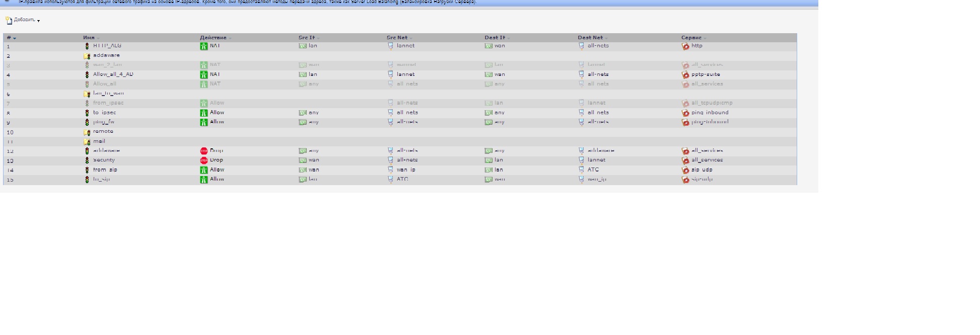Open the disabled from_ipsec rule name
This screenshot has height=335, width=980.
pyautogui.click(x=108, y=103)
